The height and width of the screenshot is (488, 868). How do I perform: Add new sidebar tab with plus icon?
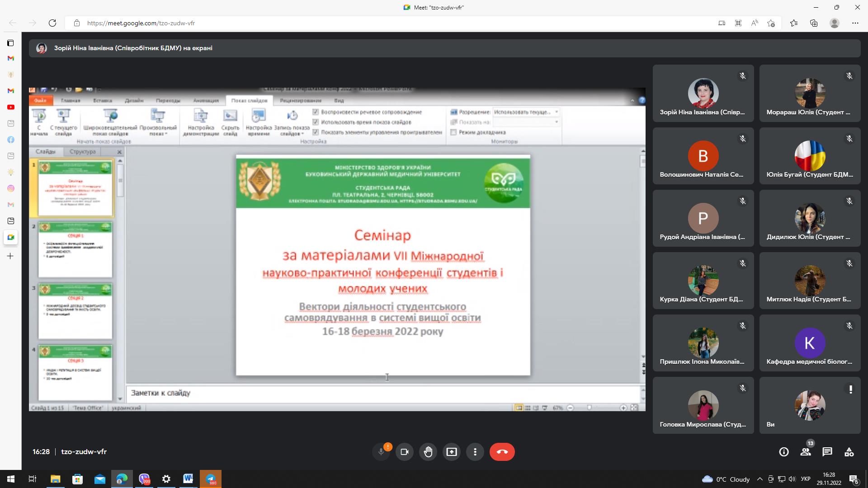coord(11,256)
